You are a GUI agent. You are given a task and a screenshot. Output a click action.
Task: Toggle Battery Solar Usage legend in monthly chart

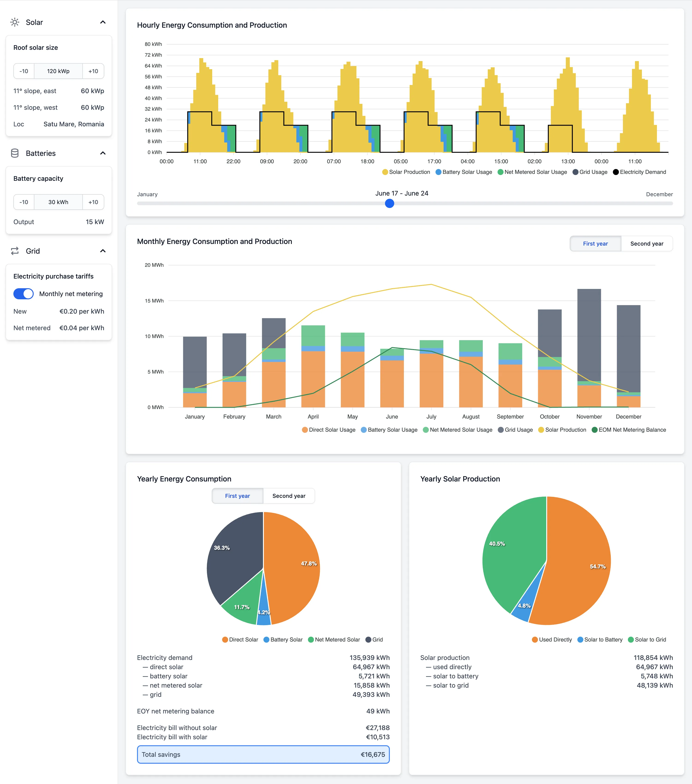(x=389, y=430)
